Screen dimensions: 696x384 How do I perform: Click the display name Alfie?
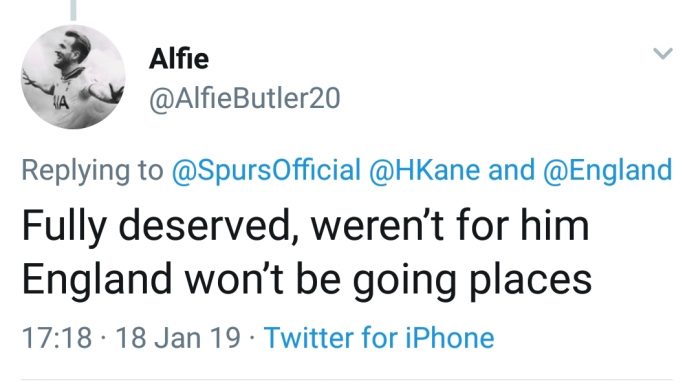179,59
